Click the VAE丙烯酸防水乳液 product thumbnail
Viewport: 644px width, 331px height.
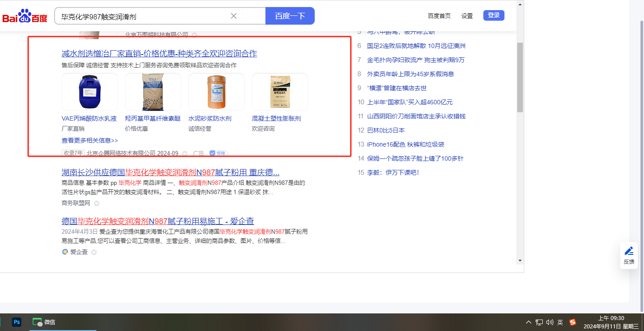coord(90,92)
